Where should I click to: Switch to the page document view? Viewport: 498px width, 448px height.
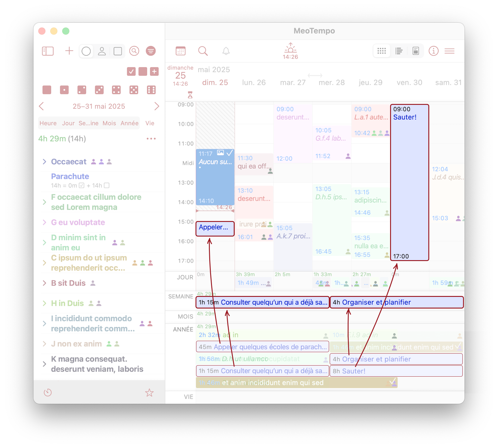415,51
